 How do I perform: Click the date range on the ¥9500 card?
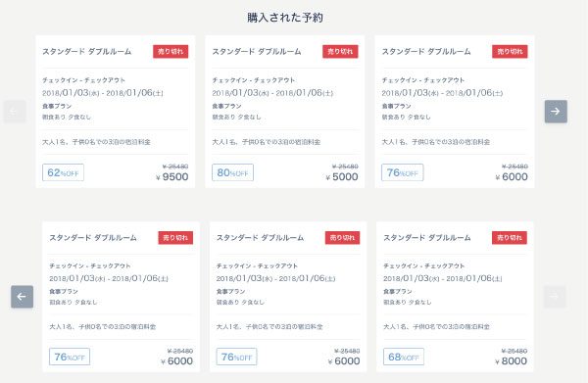point(103,92)
